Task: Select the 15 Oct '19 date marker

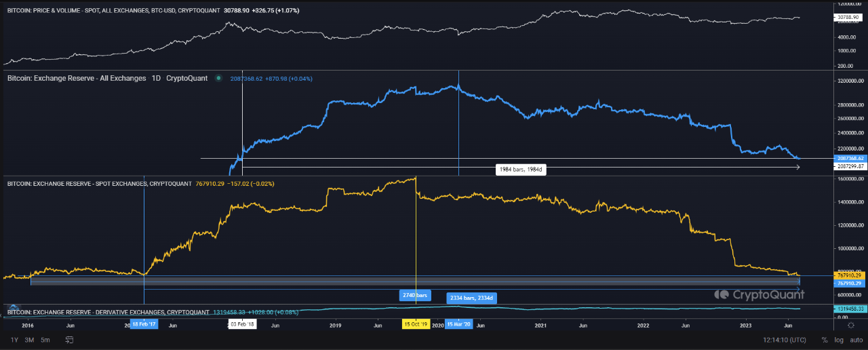Action: tap(416, 325)
